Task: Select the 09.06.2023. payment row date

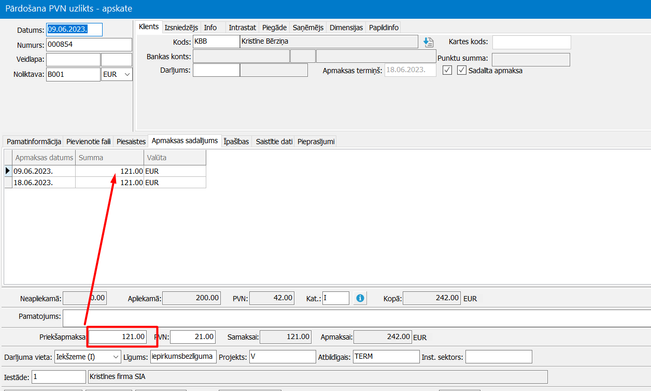Action: coord(44,171)
